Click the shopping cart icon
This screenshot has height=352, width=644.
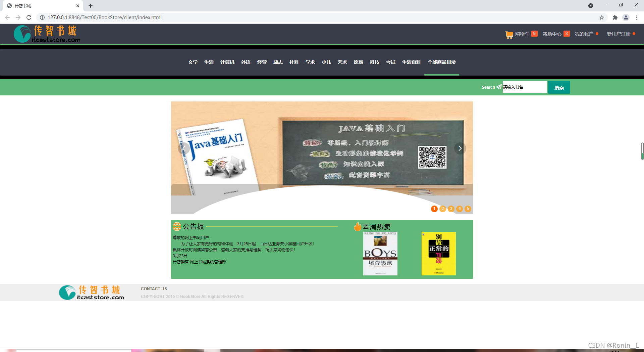tap(509, 35)
